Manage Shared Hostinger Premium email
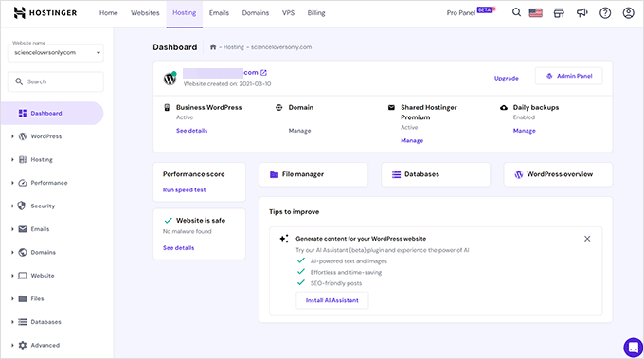Screen dimensions: 644x359 pos(412,140)
